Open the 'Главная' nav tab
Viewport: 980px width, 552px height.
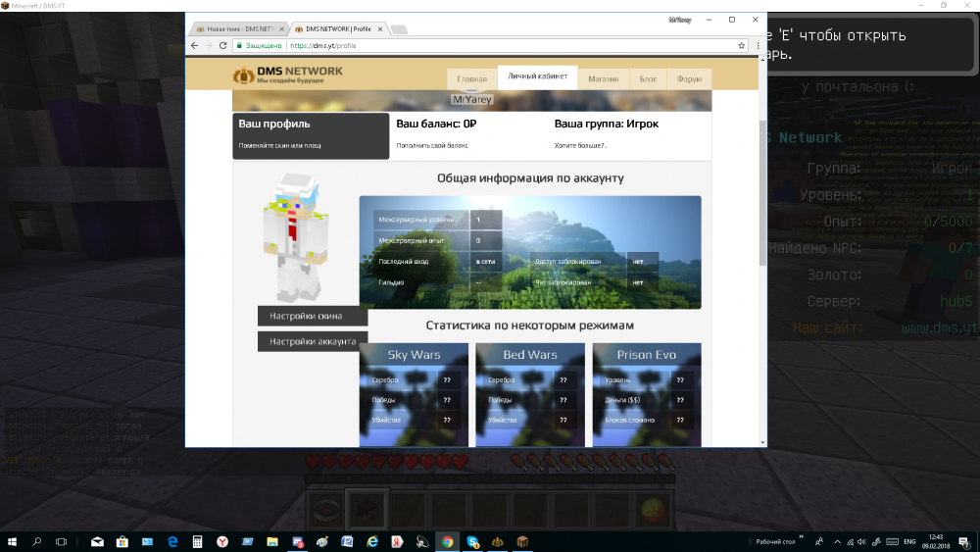click(472, 78)
